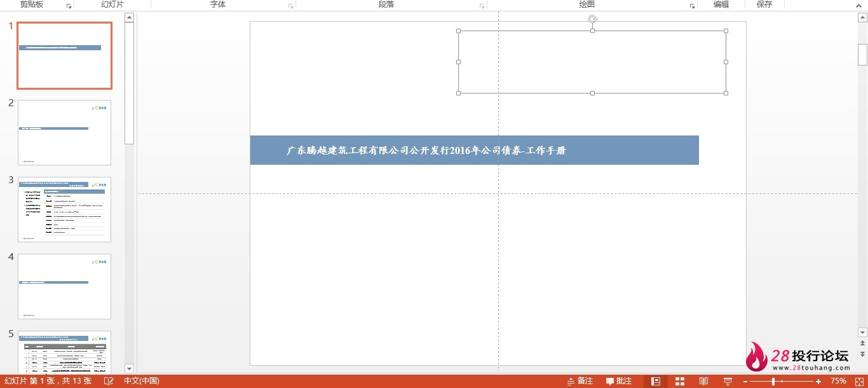
Task: Click the down arrow of the slide editor scrollbar
Action: click(862, 332)
